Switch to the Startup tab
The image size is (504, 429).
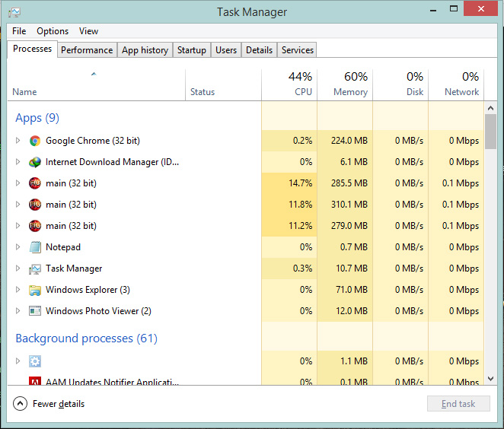click(x=192, y=50)
